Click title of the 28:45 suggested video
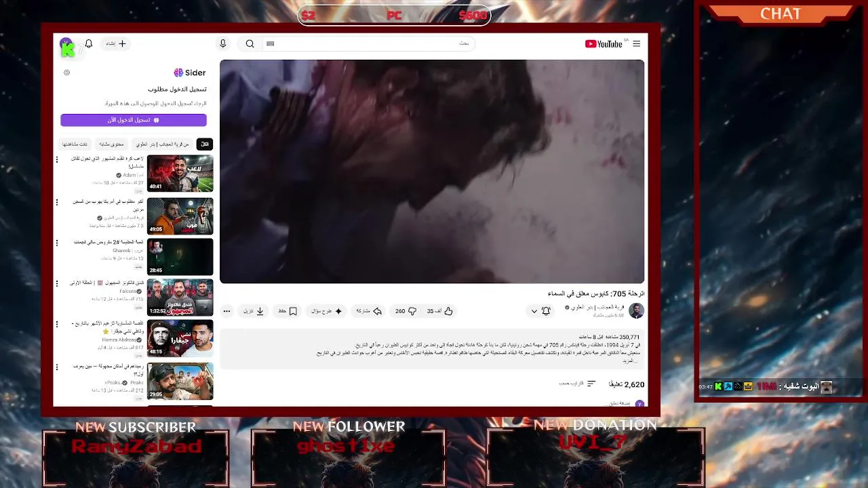The image size is (868, 488). tap(108, 242)
